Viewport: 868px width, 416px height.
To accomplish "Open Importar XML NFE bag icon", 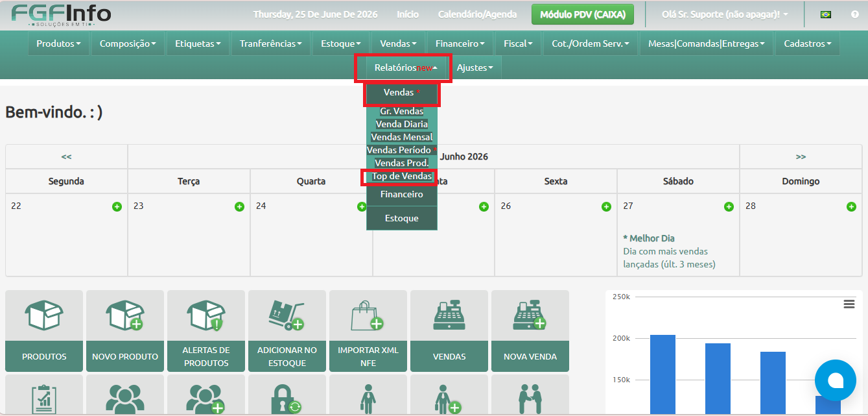I will [x=368, y=315].
